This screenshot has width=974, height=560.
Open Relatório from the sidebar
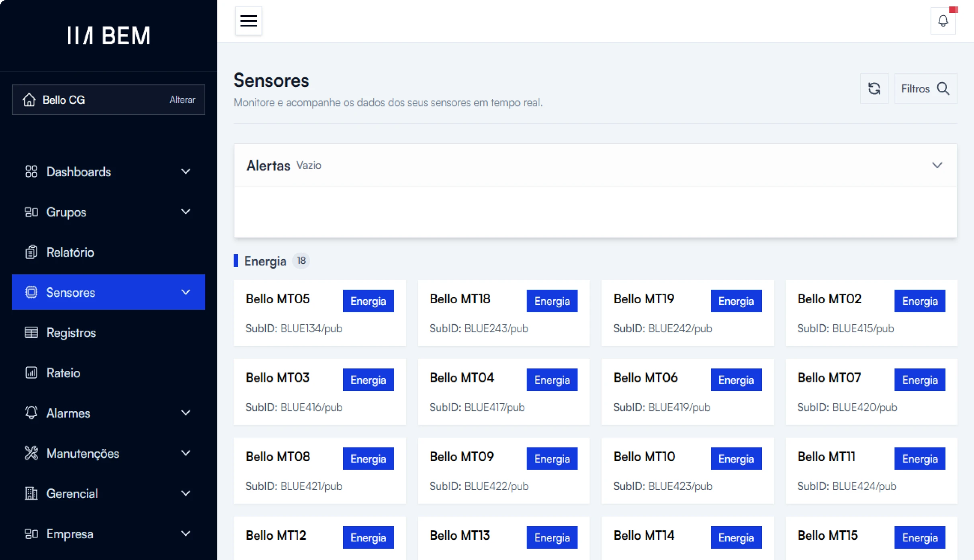108,252
